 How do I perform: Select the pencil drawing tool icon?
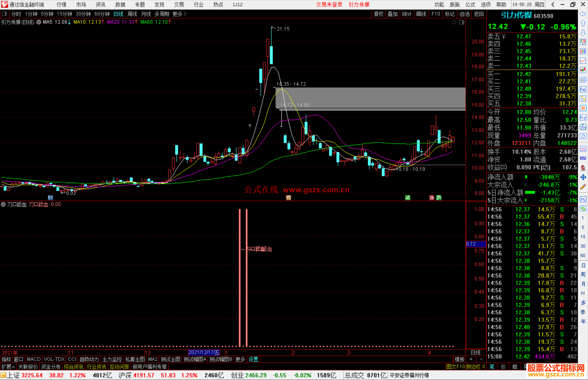pos(583,187)
